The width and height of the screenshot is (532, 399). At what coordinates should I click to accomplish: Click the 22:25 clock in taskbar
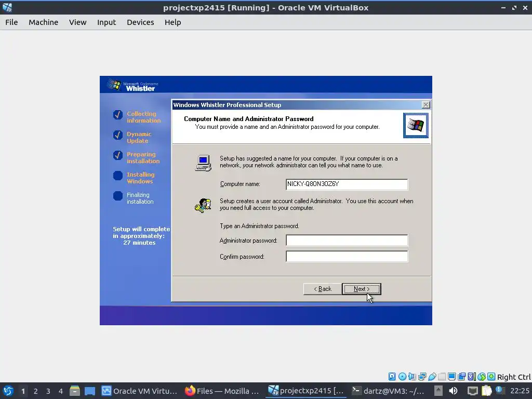(x=520, y=391)
